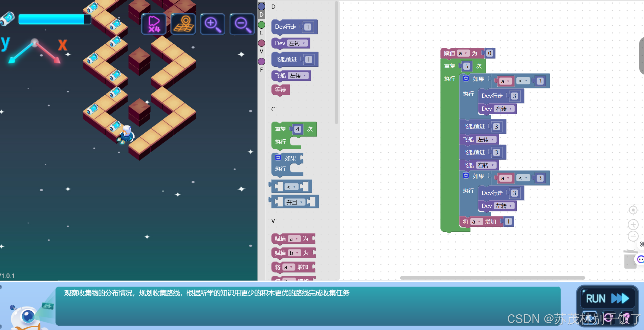This screenshot has width=644, height=330.
Task: Select the green C category circle
Action: [x=262, y=25]
